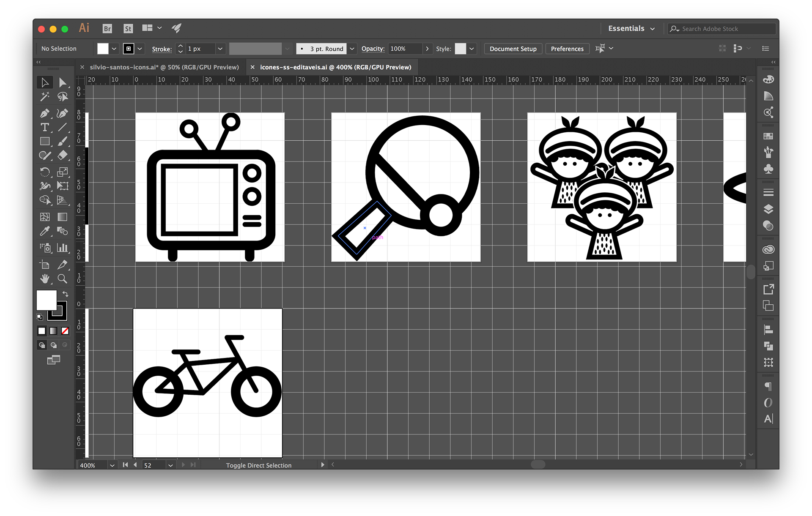Open the arrange documents dropdown
The height and width of the screenshot is (516, 812).
[151, 28]
